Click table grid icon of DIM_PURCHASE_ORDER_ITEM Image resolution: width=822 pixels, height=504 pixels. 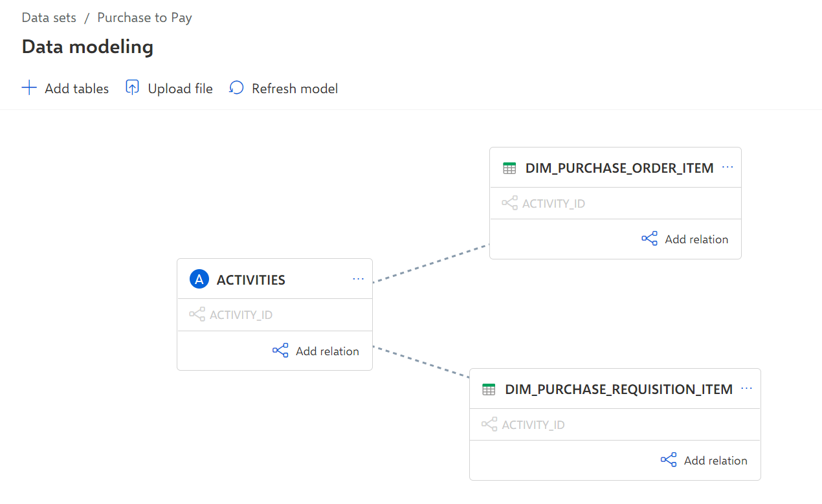(509, 168)
